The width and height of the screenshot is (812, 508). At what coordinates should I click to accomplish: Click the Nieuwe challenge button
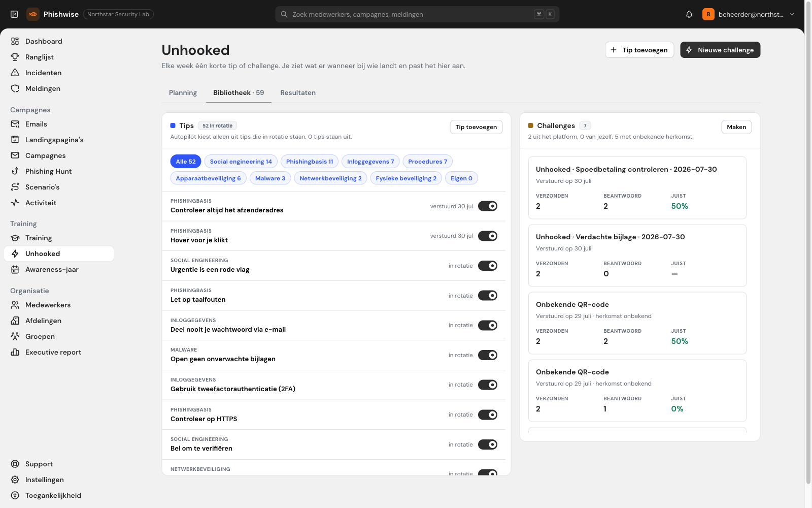720,50
